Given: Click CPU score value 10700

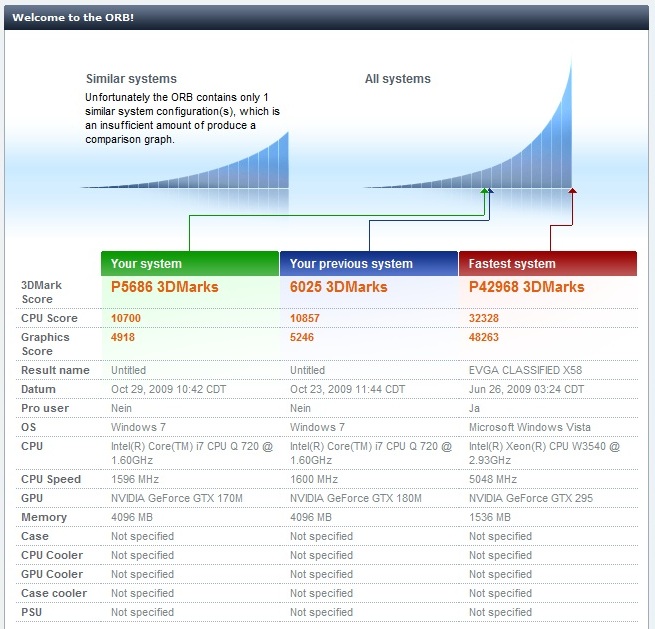Looking at the screenshot, I should click(126, 318).
